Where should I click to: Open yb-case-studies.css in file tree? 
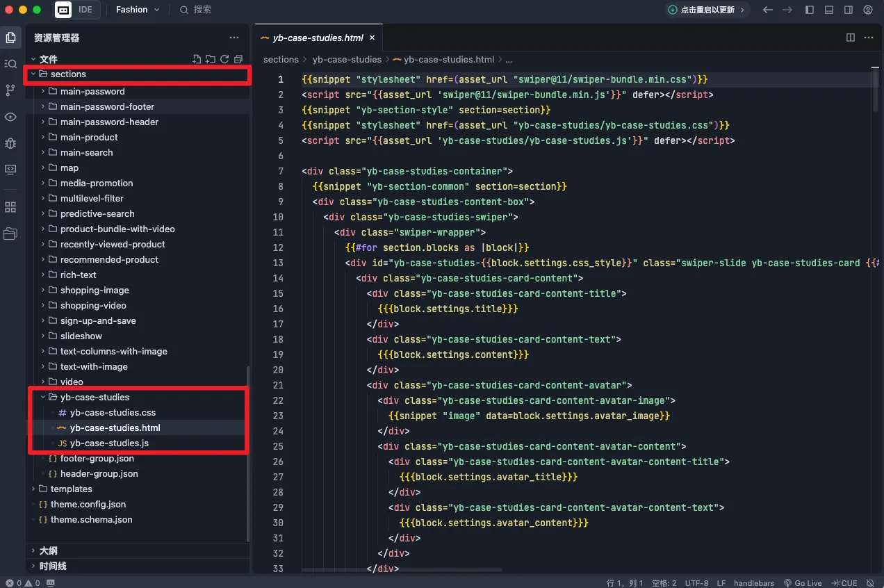113,412
